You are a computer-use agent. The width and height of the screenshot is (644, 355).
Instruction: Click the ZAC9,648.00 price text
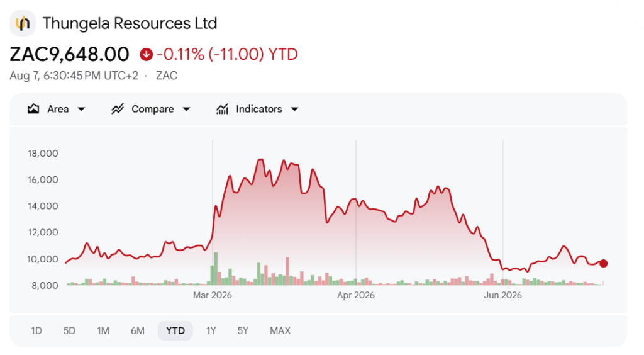pyautogui.click(x=69, y=54)
